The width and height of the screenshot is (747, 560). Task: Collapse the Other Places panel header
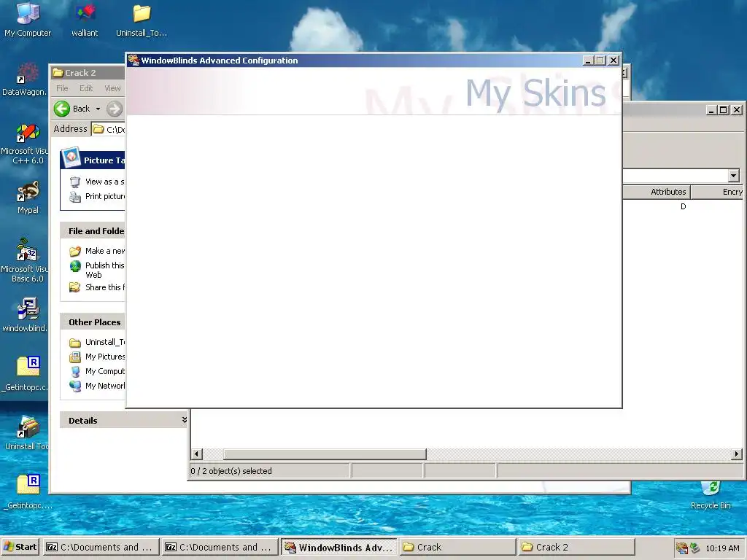93,322
